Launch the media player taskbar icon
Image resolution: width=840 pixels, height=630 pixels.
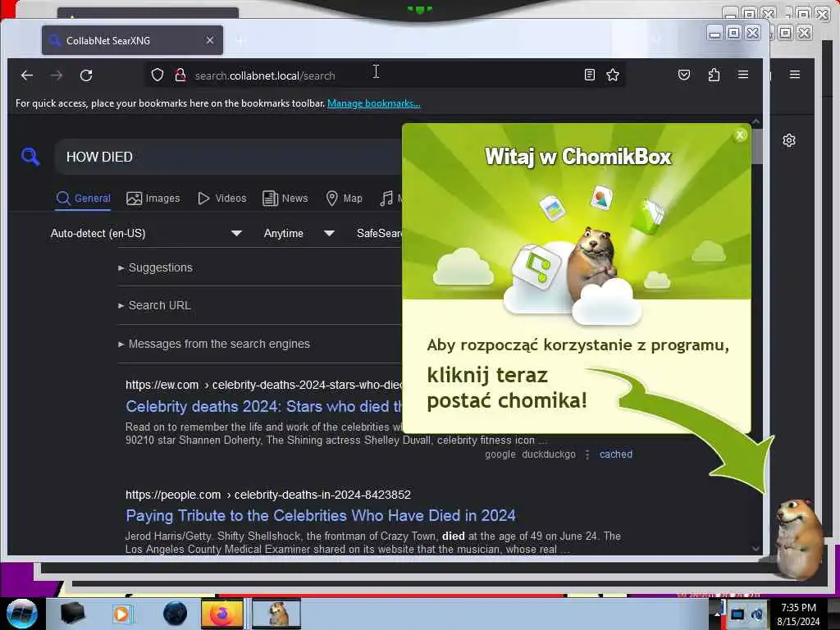(121, 614)
